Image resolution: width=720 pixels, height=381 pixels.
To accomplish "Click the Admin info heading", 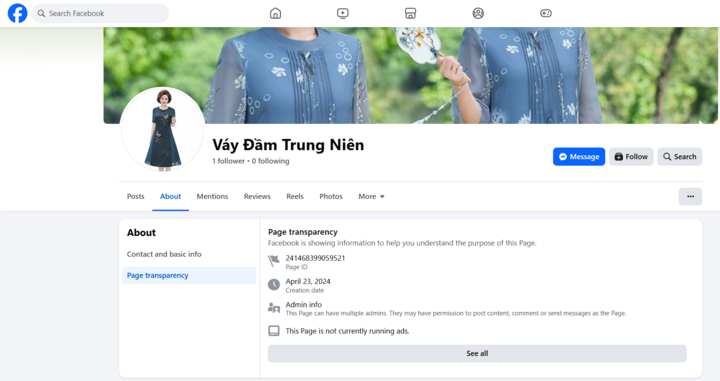I will coord(304,304).
